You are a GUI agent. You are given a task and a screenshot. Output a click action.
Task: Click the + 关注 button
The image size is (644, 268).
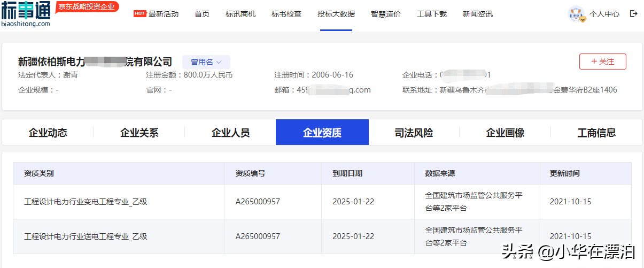point(603,62)
